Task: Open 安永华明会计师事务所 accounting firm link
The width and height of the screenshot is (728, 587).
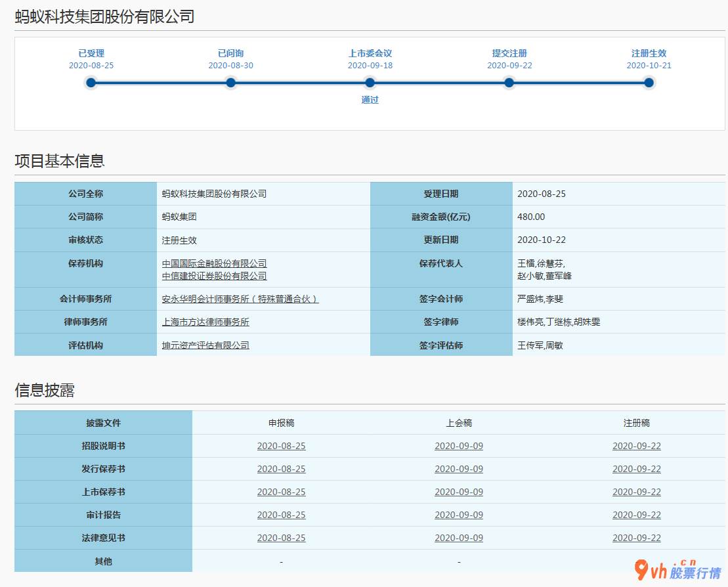Action: point(240,299)
